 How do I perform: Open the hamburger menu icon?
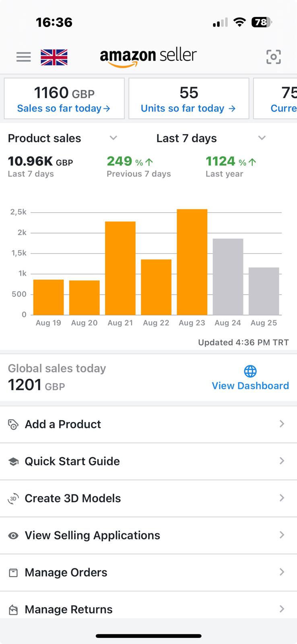pos(23,57)
